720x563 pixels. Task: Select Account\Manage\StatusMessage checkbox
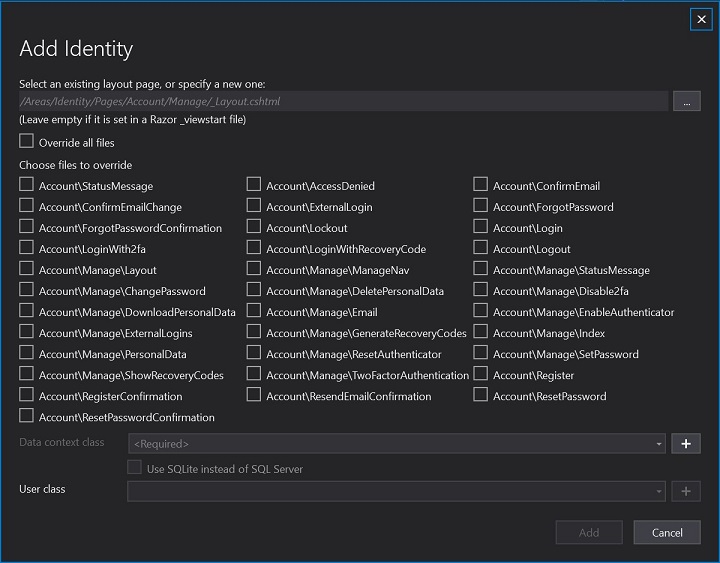coord(480,268)
